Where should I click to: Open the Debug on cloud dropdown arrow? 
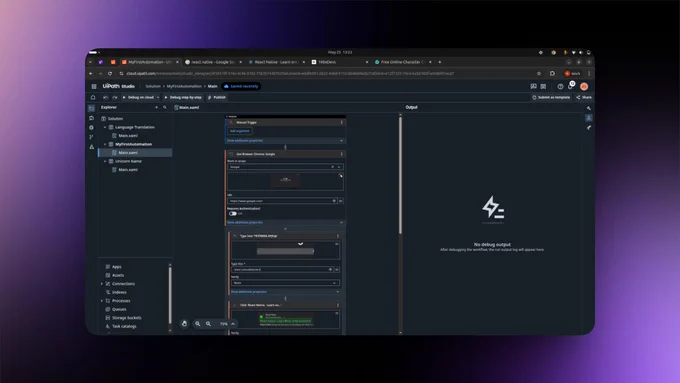[158, 97]
